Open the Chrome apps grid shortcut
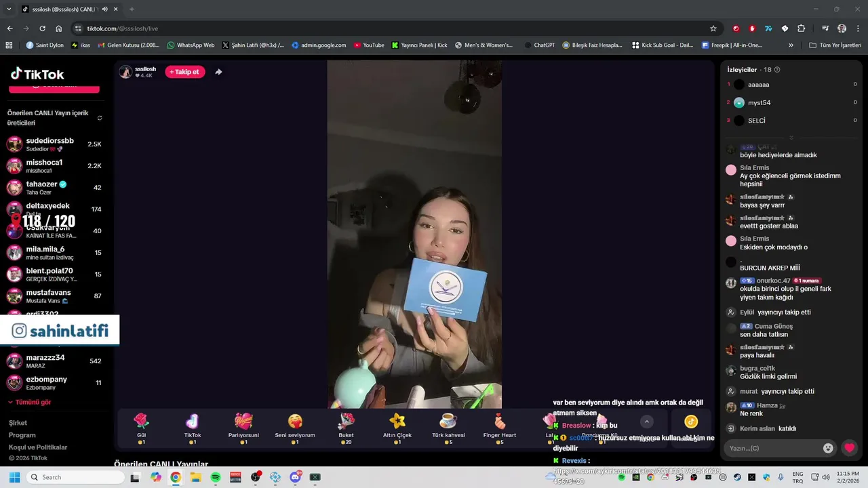 tap(9, 45)
